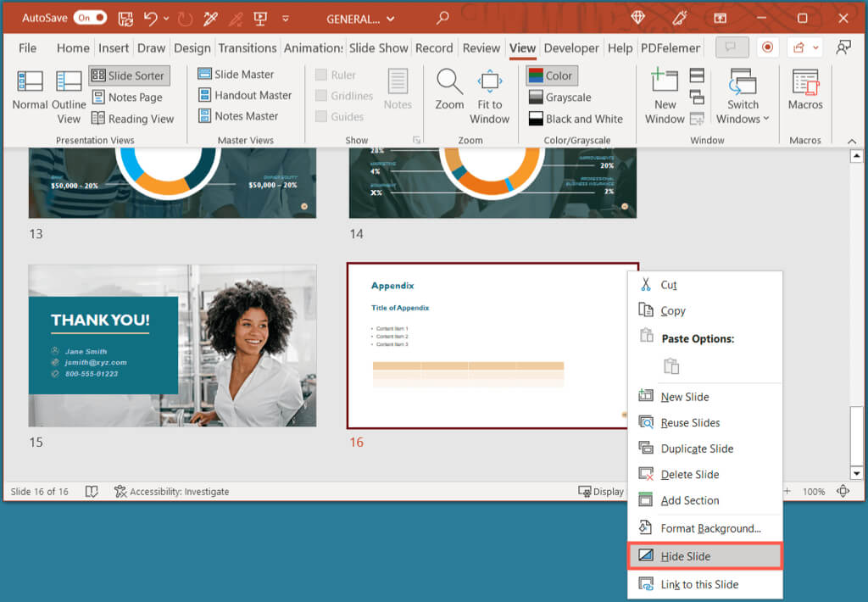
Task: Tick the Guides checkbox
Action: (x=321, y=117)
